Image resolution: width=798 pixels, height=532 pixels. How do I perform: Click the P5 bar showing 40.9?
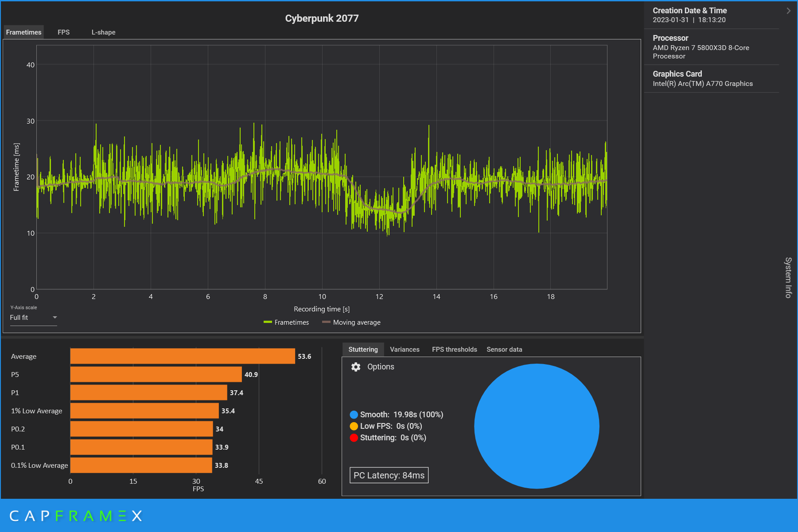[156, 374]
